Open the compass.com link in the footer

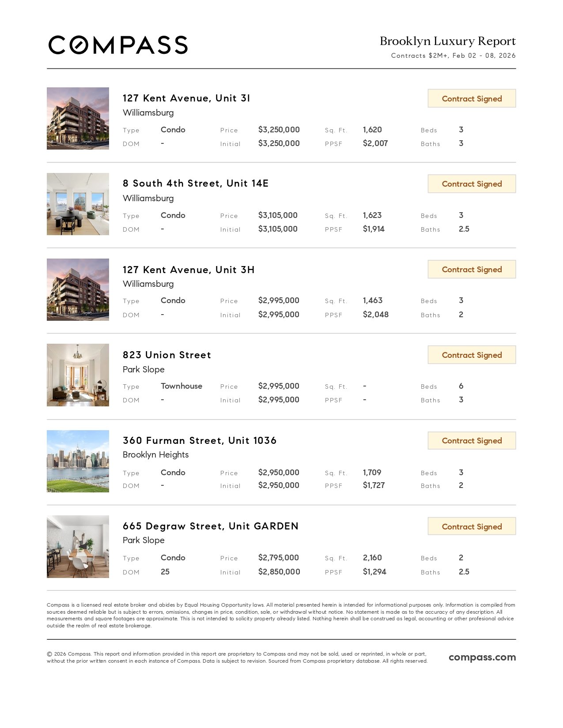point(482,657)
